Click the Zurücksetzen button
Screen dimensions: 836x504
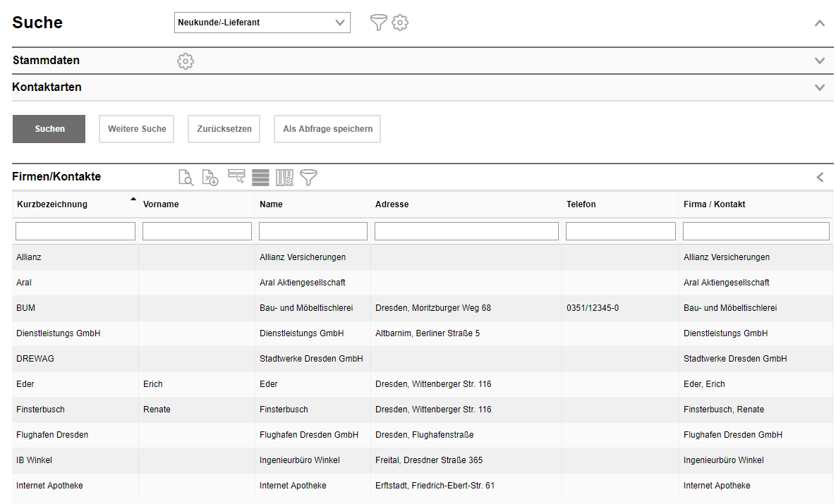click(x=224, y=129)
